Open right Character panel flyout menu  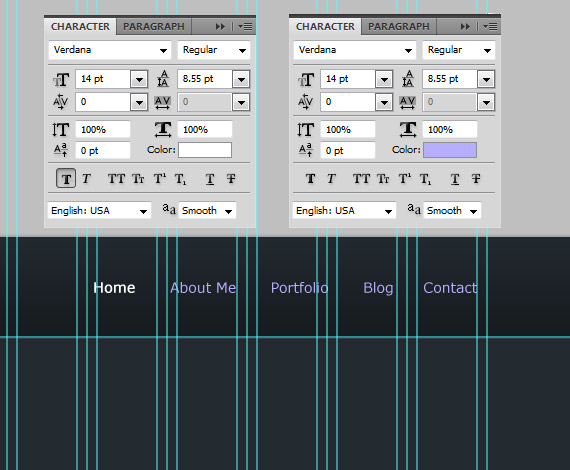point(490,27)
